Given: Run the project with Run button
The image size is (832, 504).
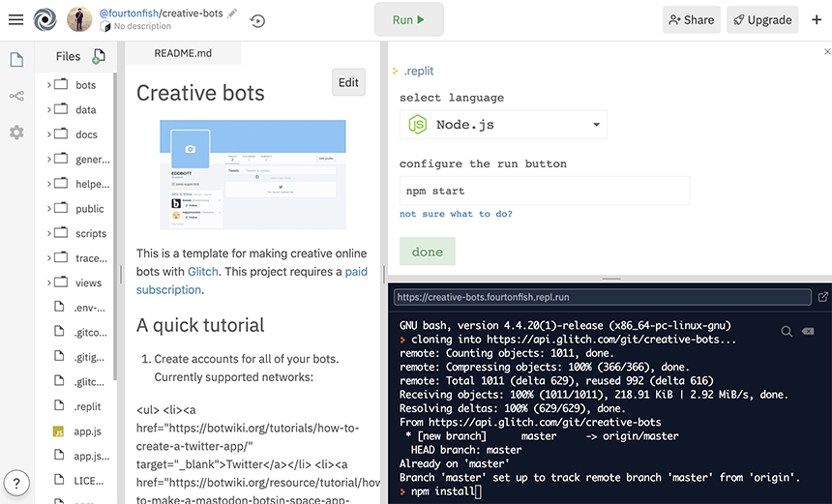Looking at the screenshot, I should pos(408,19).
